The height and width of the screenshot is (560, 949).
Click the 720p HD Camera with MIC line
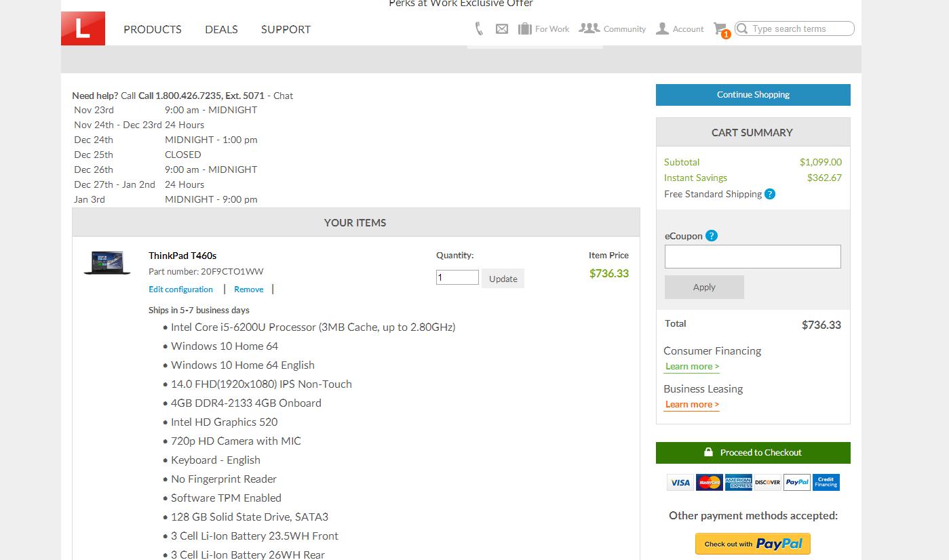236,441
